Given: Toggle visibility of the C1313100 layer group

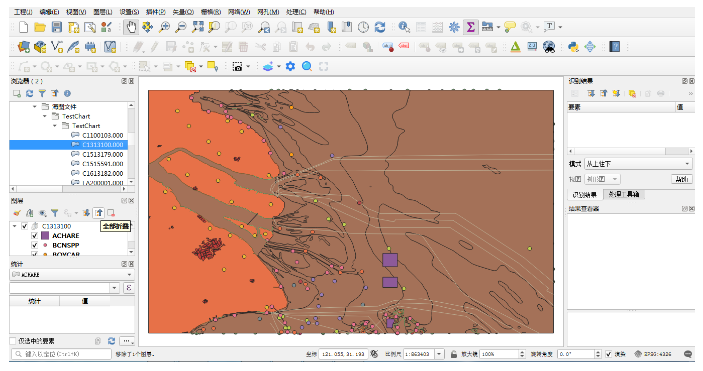Looking at the screenshot, I should click(25, 226).
